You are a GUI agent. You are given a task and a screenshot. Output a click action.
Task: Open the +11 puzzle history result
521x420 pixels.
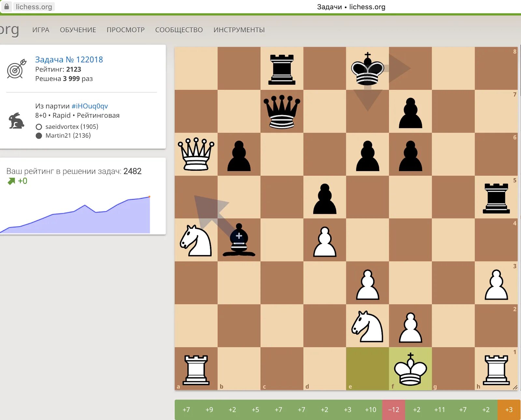pyautogui.click(x=440, y=410)
